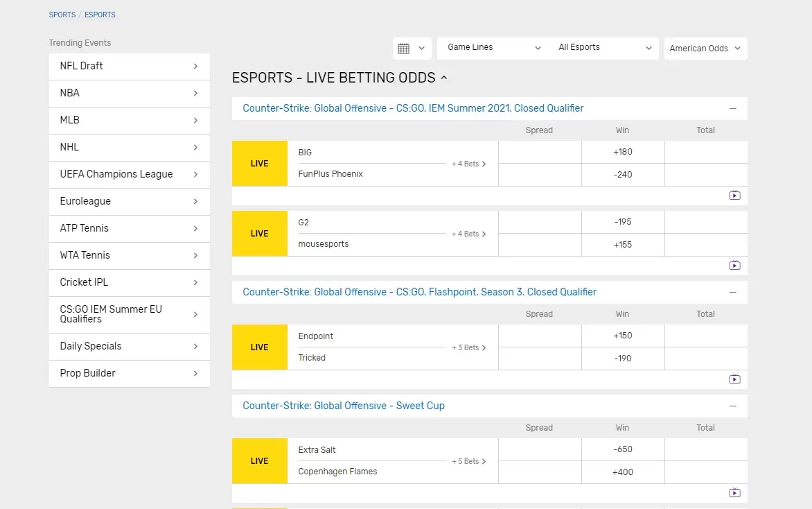Click the Copenhagen Flames team name
812x509 pixels.
(337, 472)
